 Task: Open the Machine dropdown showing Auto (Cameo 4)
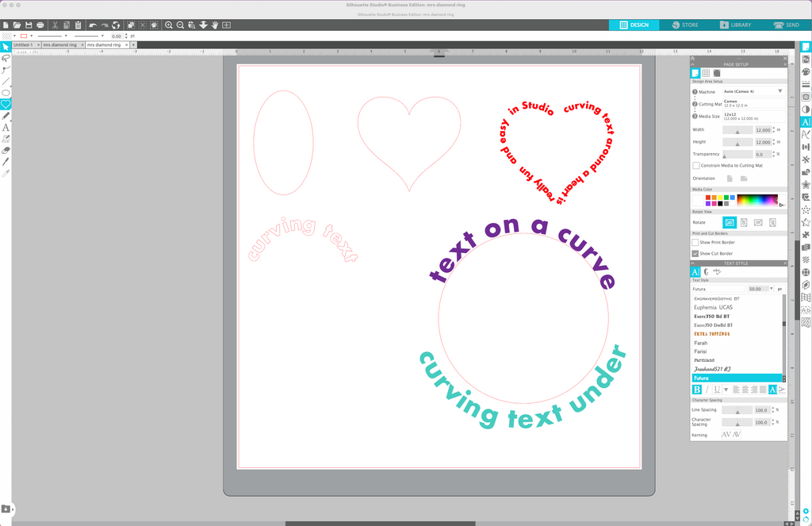[x=753, y=91]
